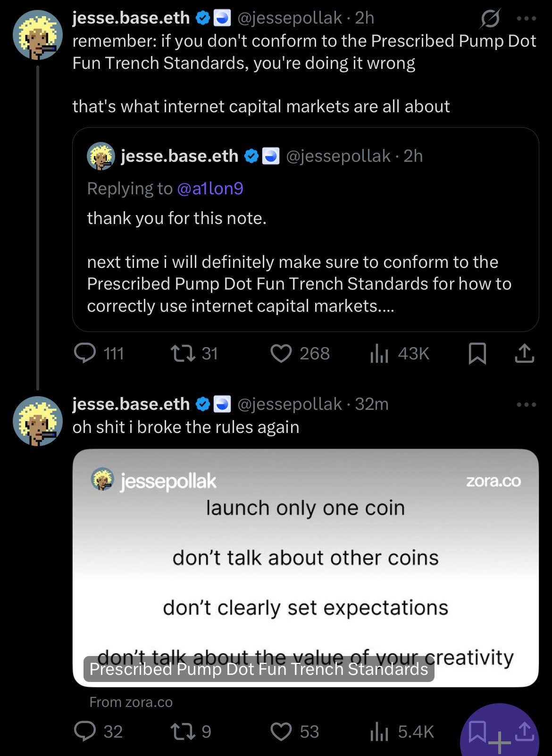Reply to the first tweet with 111 comments
This screenshot has width=552, height=756.
coord(85,353)
